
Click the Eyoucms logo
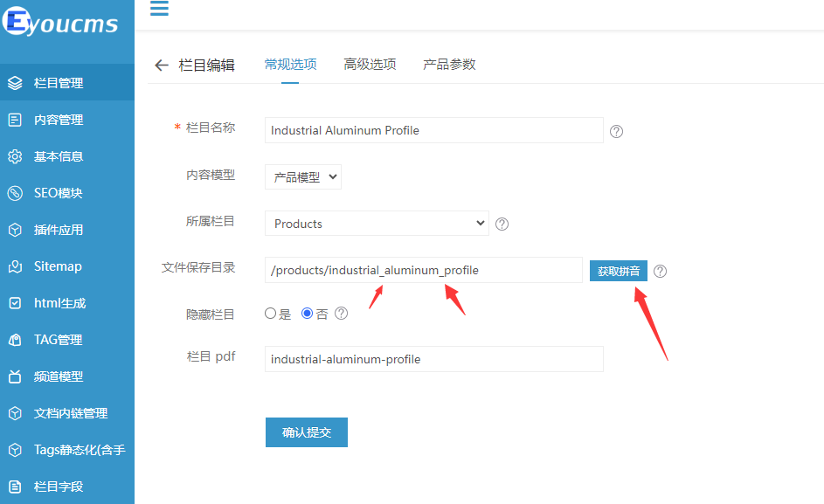60,22
